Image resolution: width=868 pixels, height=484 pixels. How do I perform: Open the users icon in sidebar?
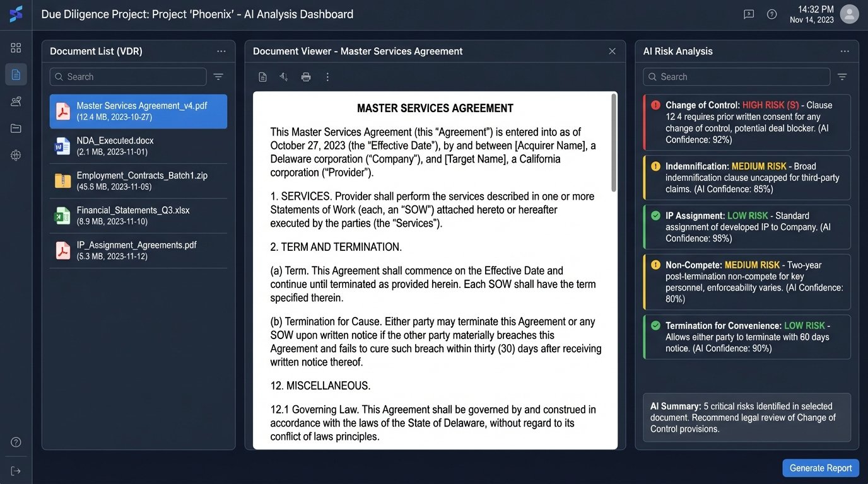[x=16, y=101]
